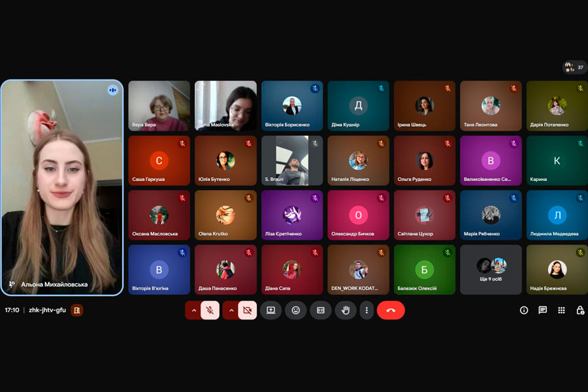
Task: Show all 37 participants badge
Action: tap(575, 67)
